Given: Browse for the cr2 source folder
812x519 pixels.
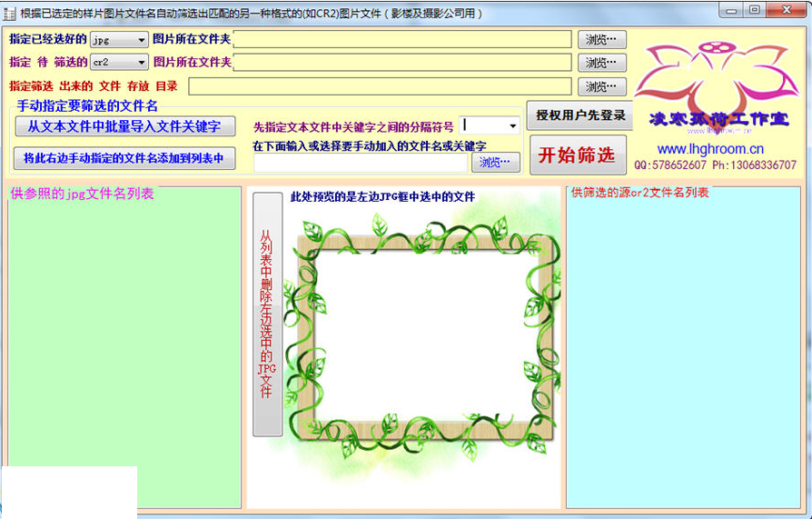Looking at the screenshot, I should point(601,63).
